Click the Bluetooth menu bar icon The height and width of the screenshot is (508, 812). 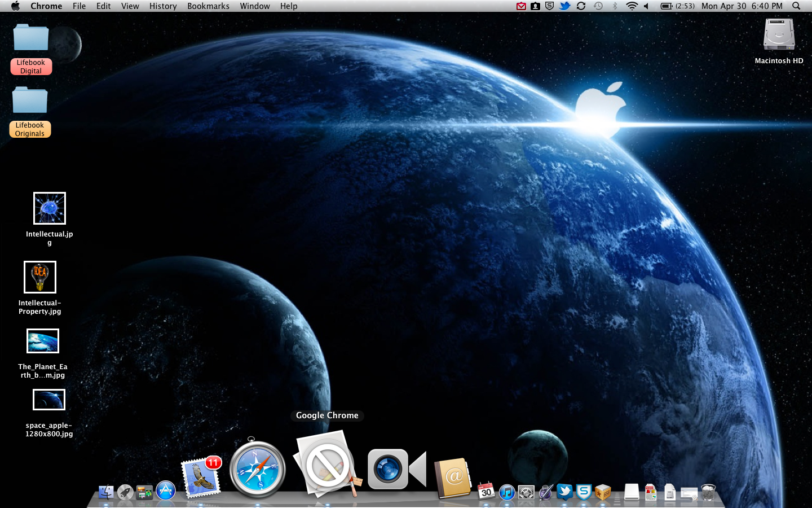coord(615,6)
